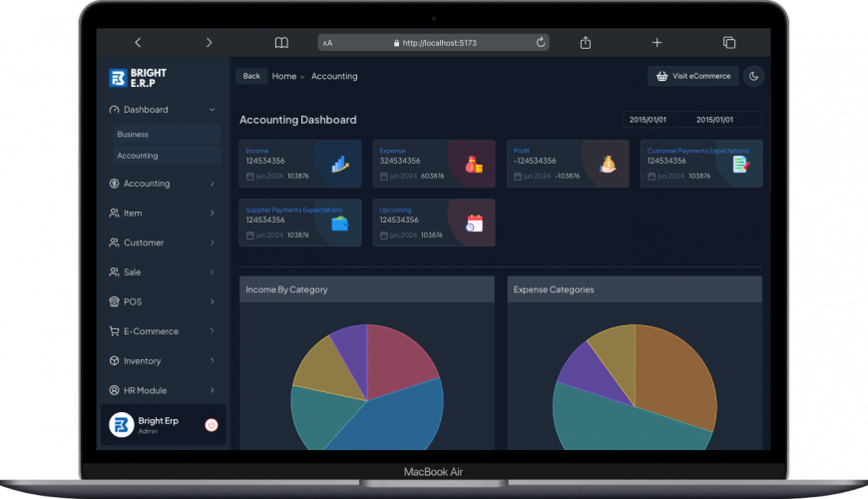Image resolution: width=868 pixels, height=499 pixels.
Task: Click the Accounting breadcrumb
Action: [x=334, y=76]
